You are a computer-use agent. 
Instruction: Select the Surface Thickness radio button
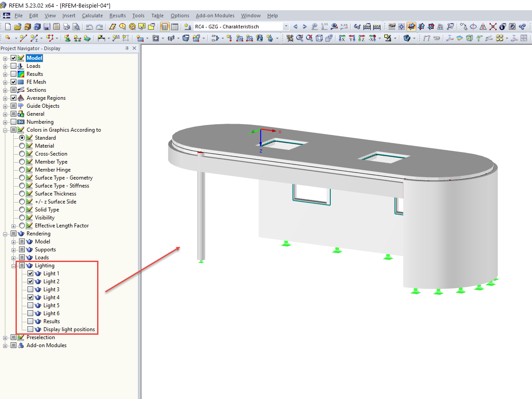[x=22, y=194]
